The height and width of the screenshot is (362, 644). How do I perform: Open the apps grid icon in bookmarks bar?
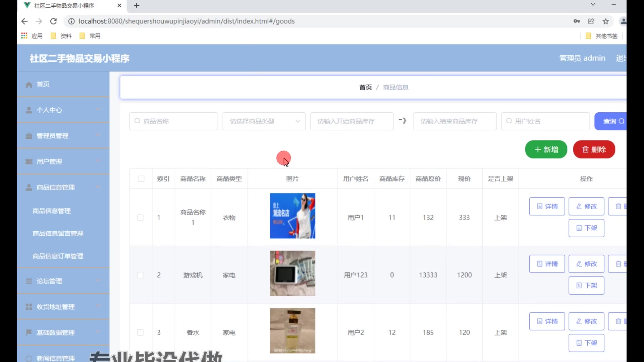point(24,36)
